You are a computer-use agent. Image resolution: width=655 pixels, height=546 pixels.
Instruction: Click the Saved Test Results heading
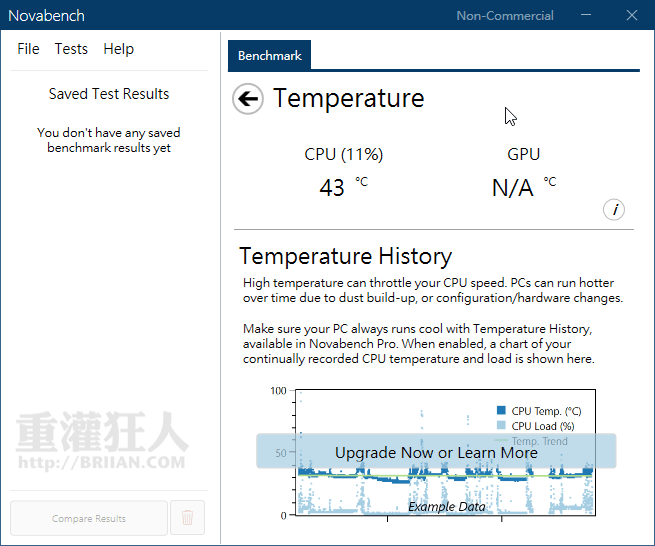[109, 94]
